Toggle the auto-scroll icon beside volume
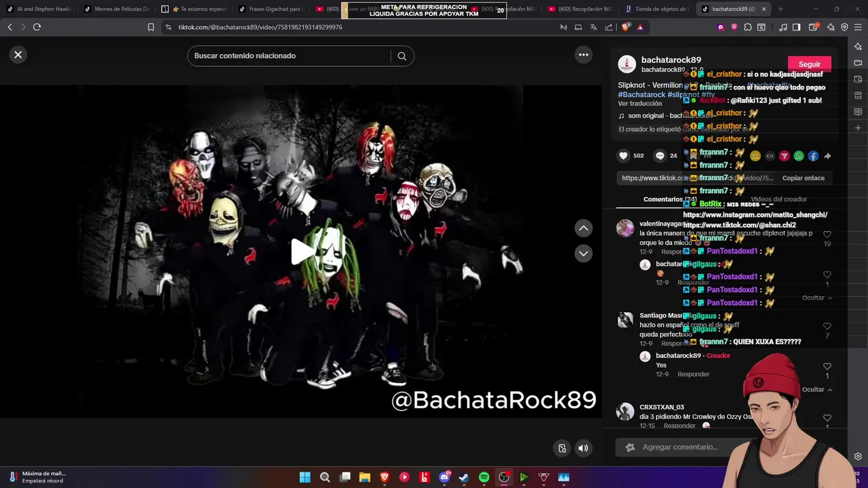The height and width of the screenshot is (488, 868). click(562, 448)
